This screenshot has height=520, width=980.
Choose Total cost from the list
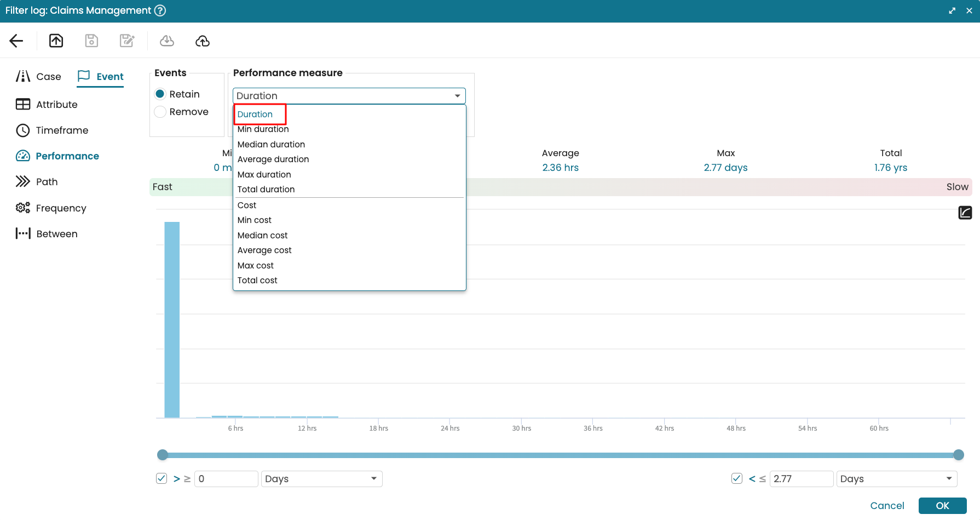pos(257,281)
